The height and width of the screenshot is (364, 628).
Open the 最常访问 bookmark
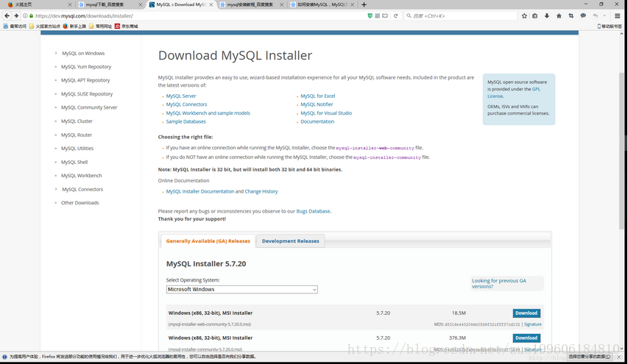coord(15,26)
